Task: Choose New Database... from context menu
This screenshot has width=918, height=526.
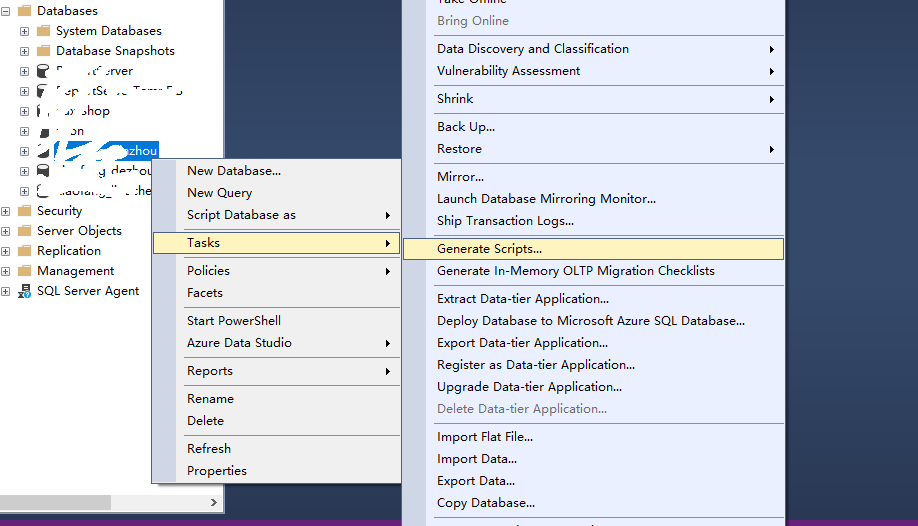Action: pos(276,170)
